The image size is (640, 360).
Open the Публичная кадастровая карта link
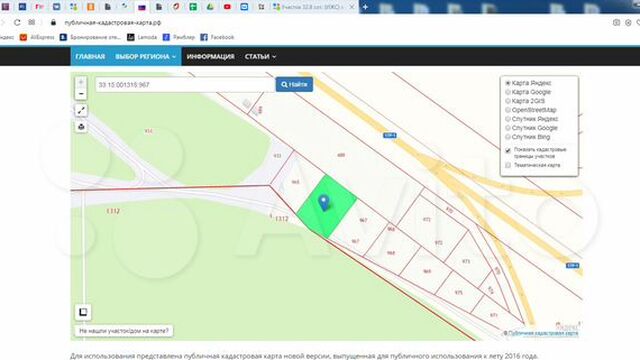(543, 333)
